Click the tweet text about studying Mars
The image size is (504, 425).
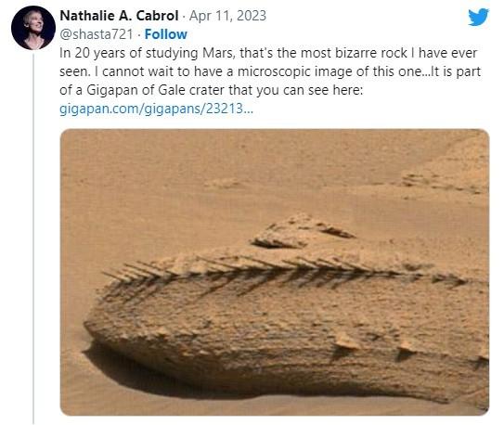270,71
